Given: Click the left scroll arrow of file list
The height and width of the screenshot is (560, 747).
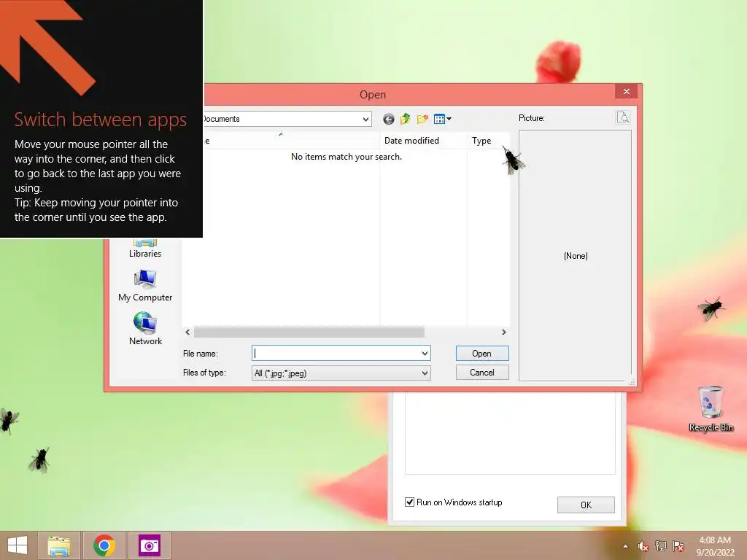Looking at the screenshot, I should pos(187,332).
